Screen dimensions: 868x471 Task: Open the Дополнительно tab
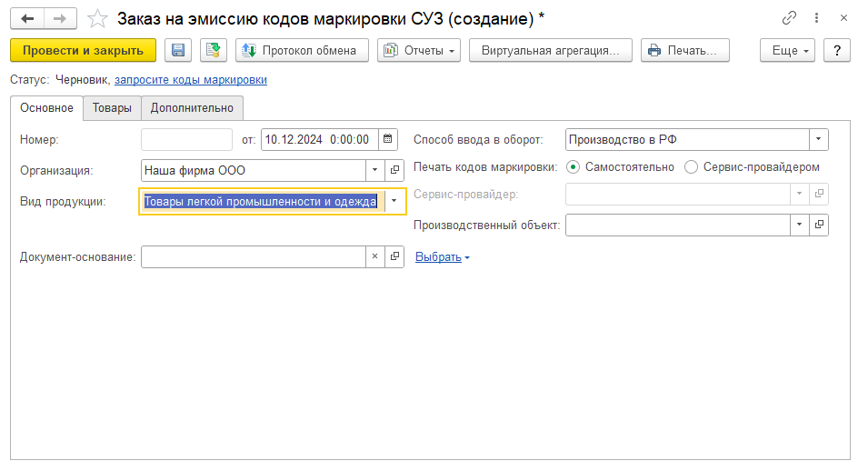[x=192, y=108]
